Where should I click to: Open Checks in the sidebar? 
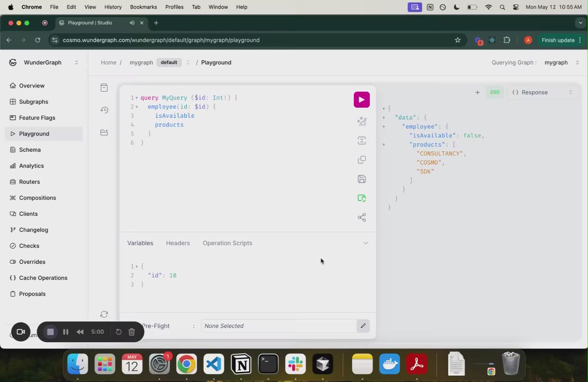coord(44,246)
